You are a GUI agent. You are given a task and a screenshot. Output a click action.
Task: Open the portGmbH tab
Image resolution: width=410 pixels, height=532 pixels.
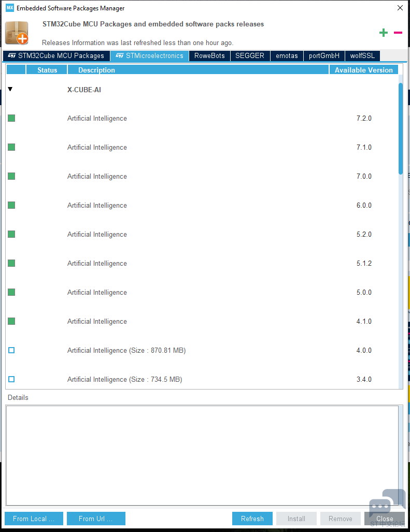tap(324, 55)
